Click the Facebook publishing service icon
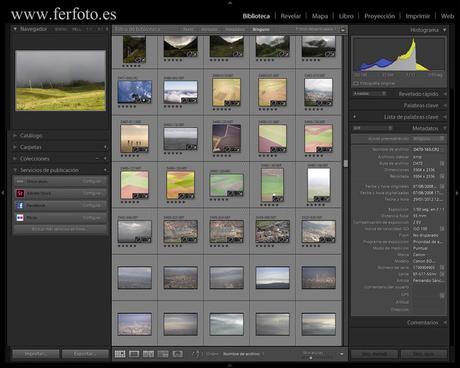Screen dimensions: 460x368 click(20, 205)
